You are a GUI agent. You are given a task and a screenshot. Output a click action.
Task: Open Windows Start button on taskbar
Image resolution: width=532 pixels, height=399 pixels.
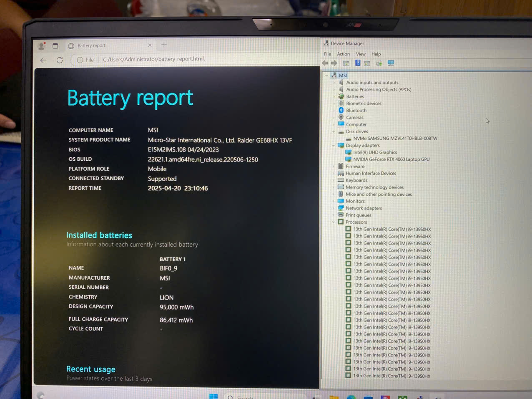pyautogui.click(x=213, y=396)
